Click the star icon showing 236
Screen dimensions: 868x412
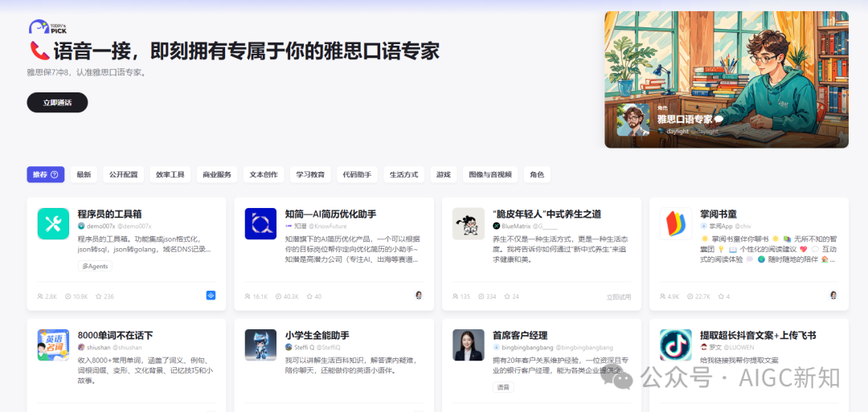(x=98, y=296)
